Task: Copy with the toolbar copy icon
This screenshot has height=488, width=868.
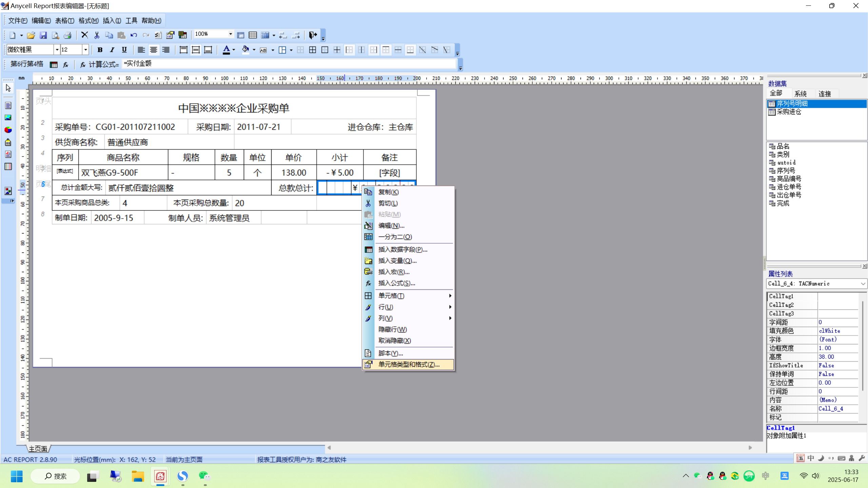Action: [x=109, y=35]
